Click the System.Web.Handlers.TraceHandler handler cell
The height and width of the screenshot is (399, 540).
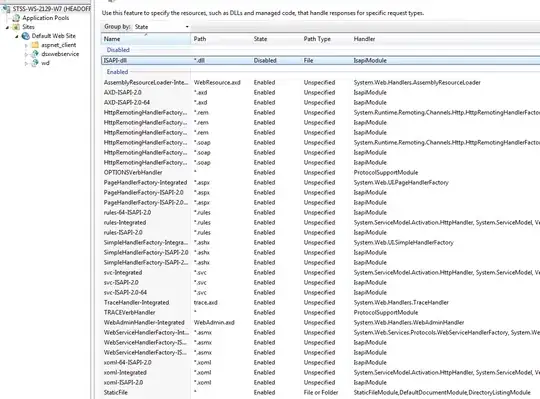401,302
